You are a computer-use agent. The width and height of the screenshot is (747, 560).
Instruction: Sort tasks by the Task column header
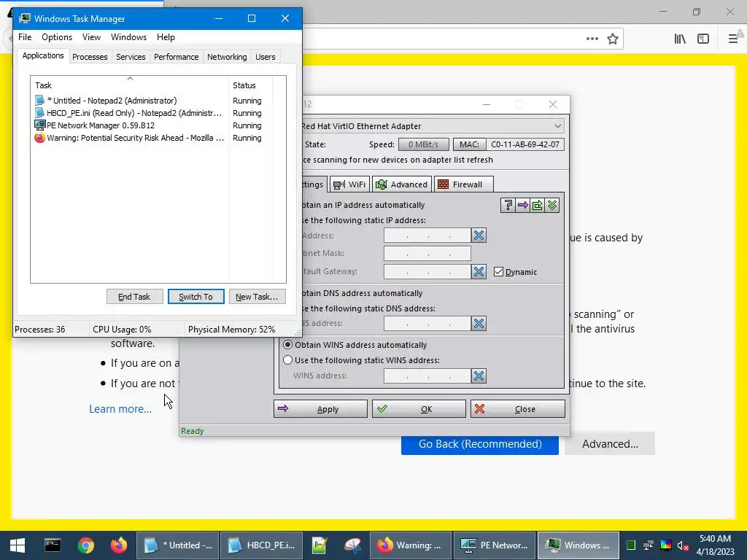(130, 85)
